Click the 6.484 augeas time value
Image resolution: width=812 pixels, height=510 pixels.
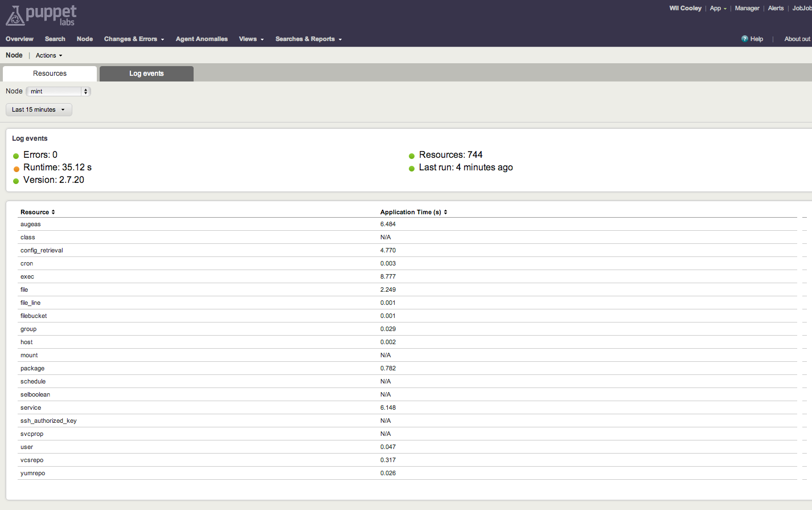pyautogui.click(x=388, y=224)
